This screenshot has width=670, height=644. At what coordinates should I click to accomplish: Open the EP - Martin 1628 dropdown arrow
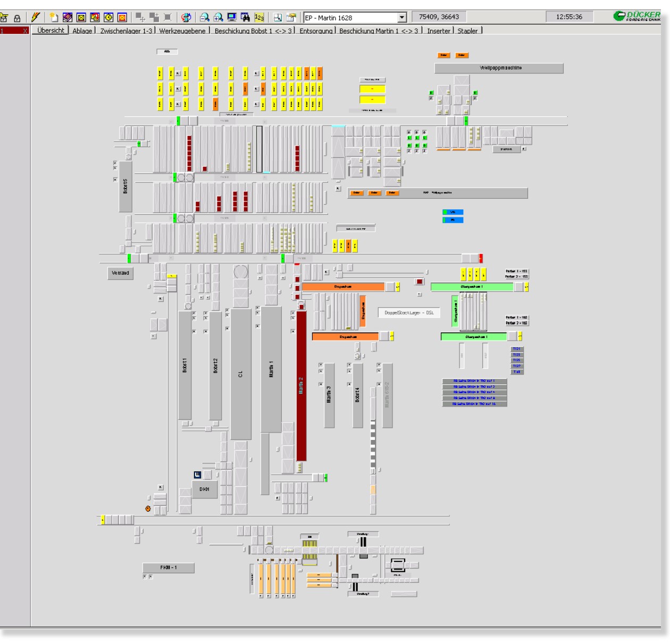click(402, 18)
